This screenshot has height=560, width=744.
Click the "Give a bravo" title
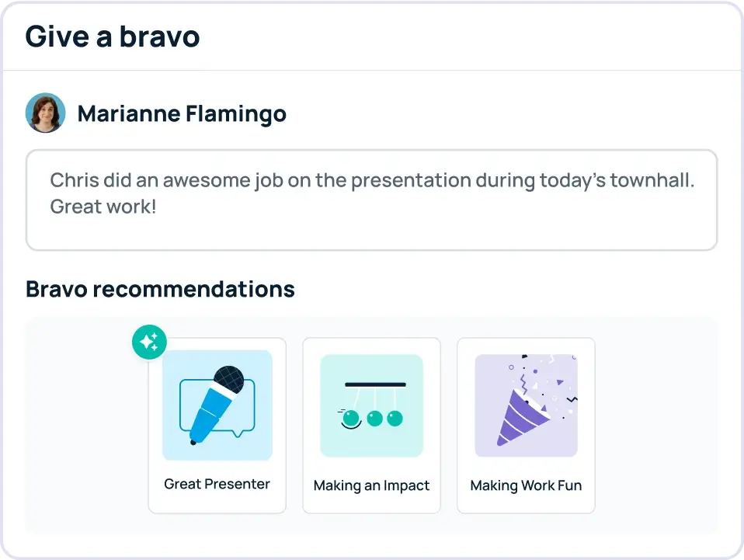tap(113, 37)
